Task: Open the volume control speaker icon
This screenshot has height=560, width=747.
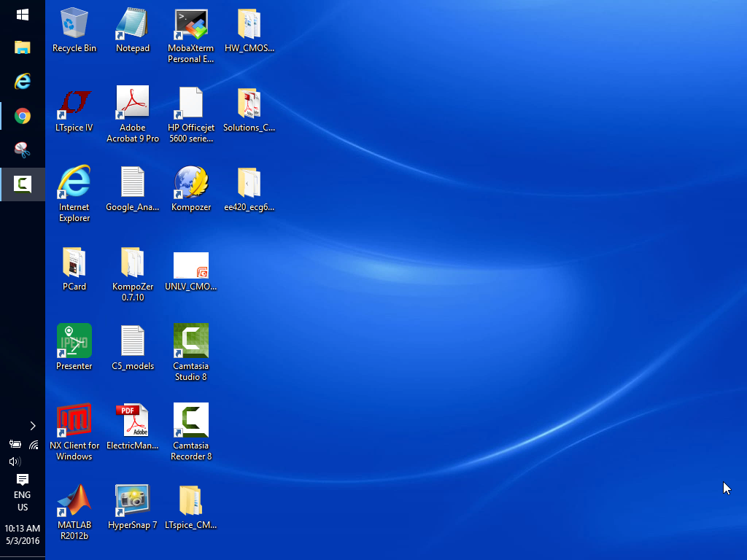Action: pyautogui.click(x=15, y=462)
